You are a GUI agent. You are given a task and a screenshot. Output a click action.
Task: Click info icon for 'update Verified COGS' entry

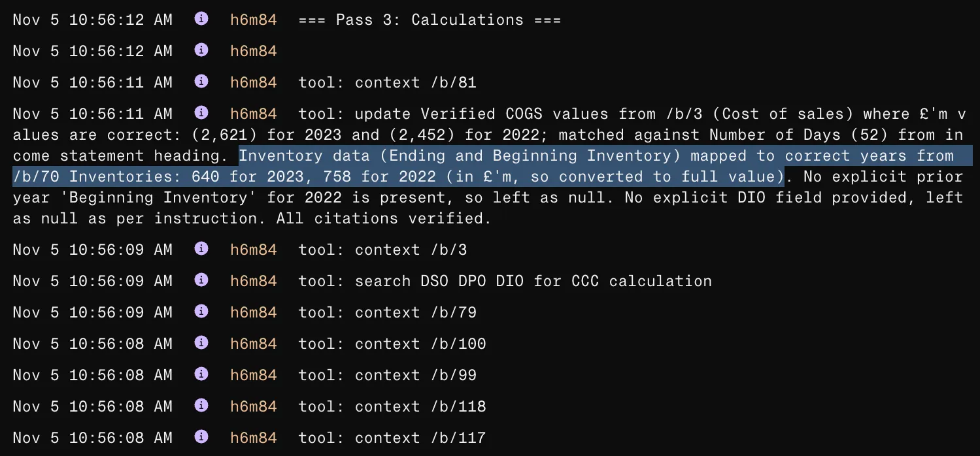201,113
